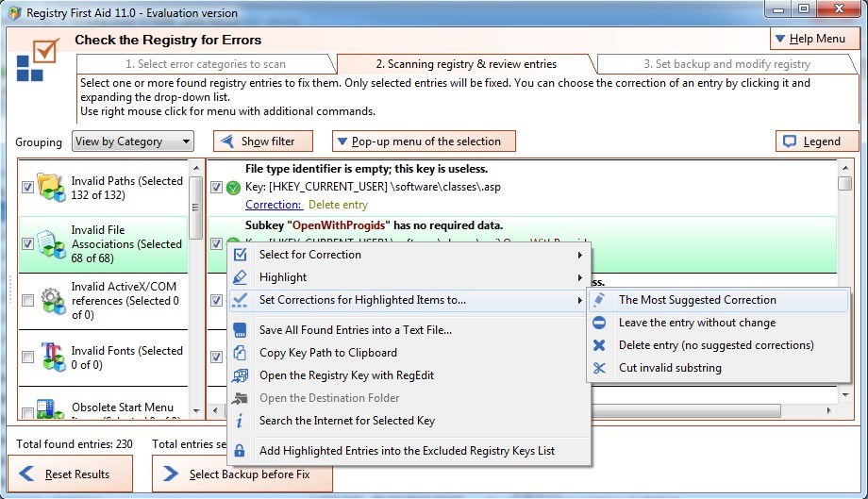
Task: Choose Open the Registry Key with RegEdit
Action: click(x=409, y=375)
